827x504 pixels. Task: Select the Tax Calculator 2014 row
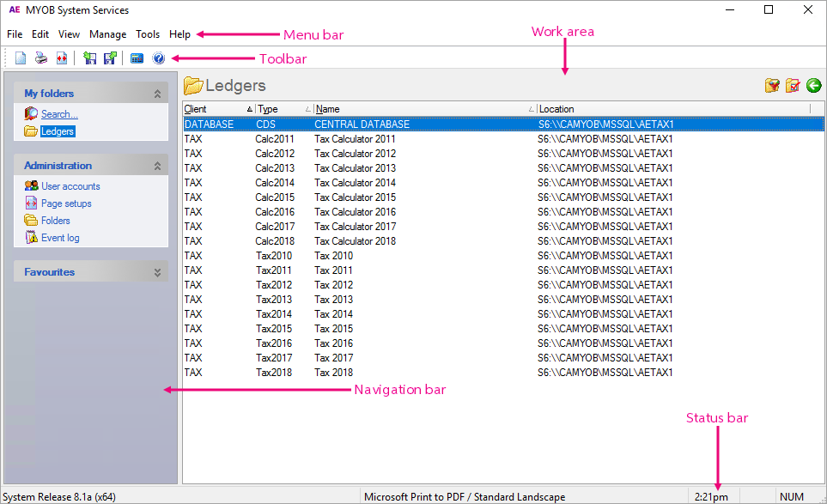[x=504, y=183]
